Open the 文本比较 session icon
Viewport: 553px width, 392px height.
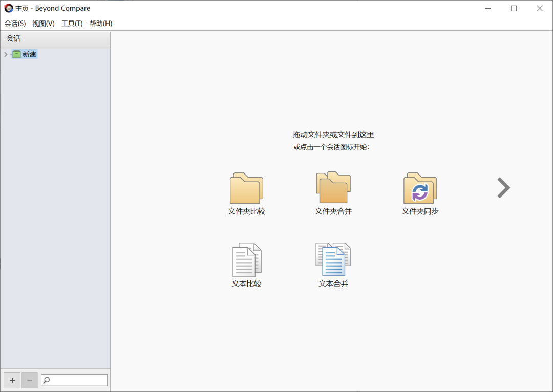247,260
